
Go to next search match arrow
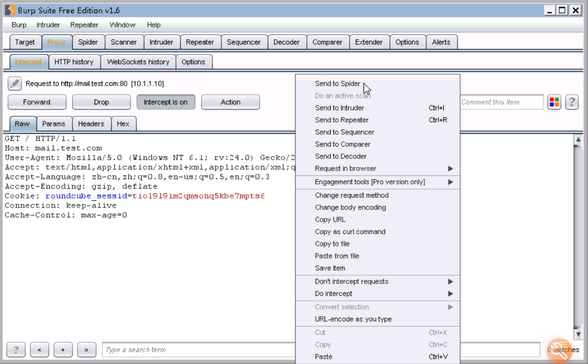[87, 350]
